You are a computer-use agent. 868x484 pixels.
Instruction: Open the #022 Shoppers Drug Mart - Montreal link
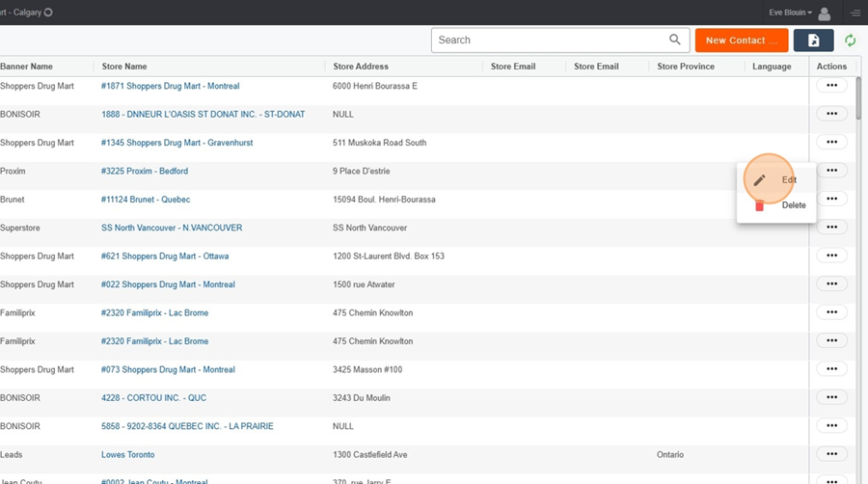(168, 284)
